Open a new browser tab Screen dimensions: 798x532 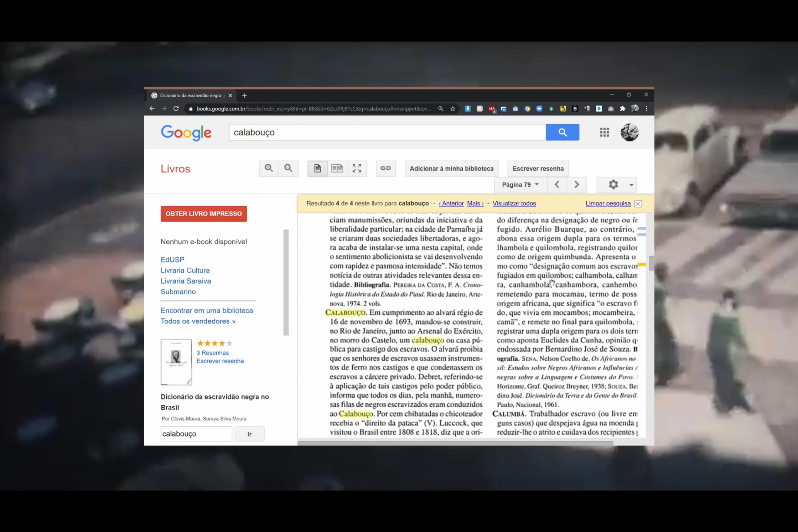tap(244, 95)
